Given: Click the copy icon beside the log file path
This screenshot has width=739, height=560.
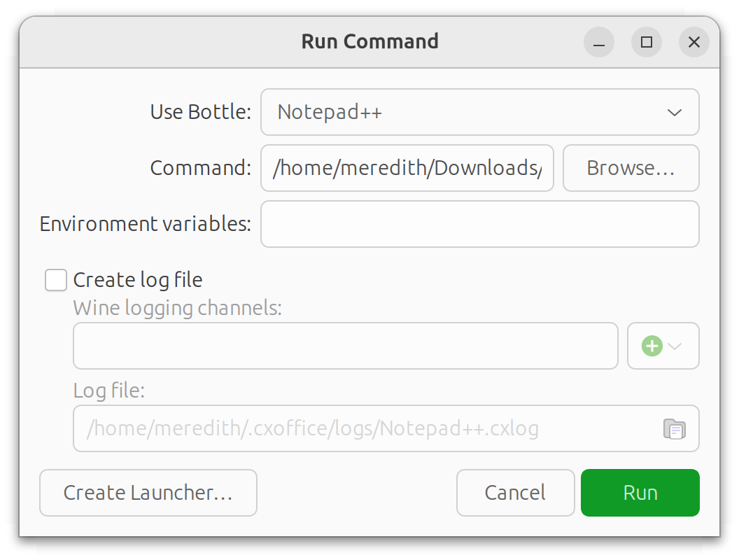Looking at the screenshot, I should pyautogui.click(x=675, y=428).
